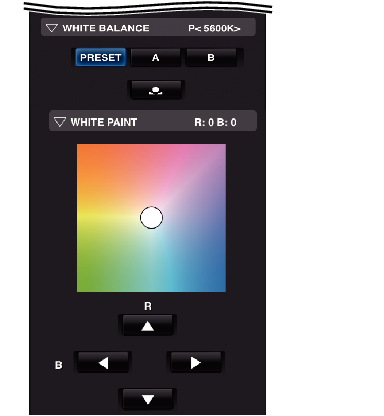This screenshot has height=416, width=384.
Task: Click the left arrow beside B label
Action: (x=103, y=362)
